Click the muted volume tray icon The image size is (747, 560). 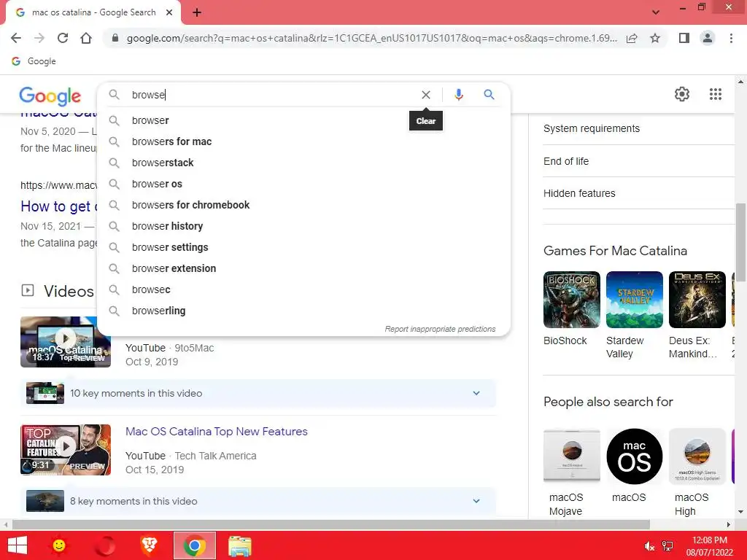[649, 546]
